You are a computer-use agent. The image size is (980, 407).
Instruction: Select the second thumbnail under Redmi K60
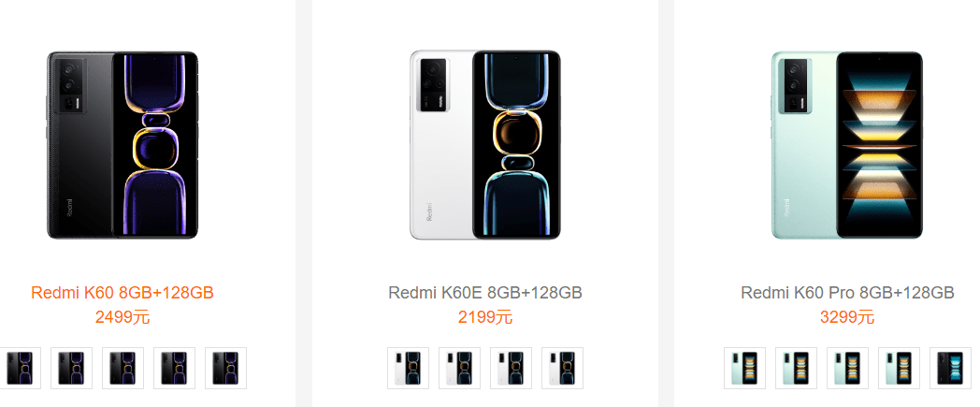click(x=71, y=368)
